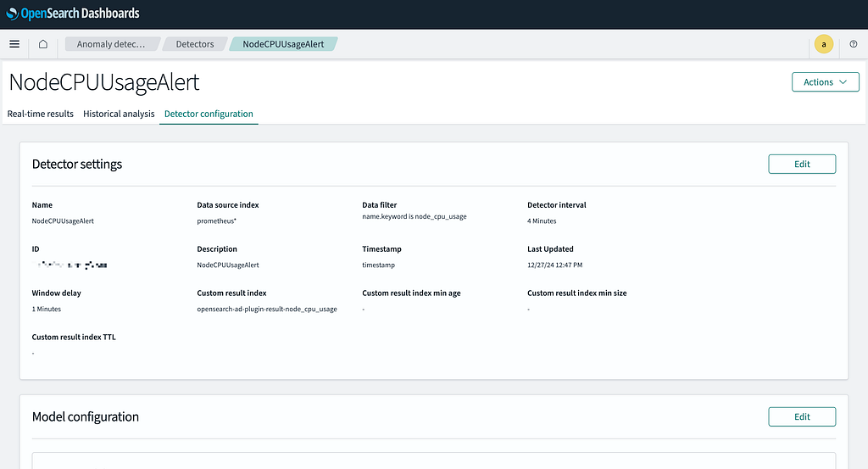Switch to the Real-time results tab
868x469 pixels.
click(x=41, y=114)
